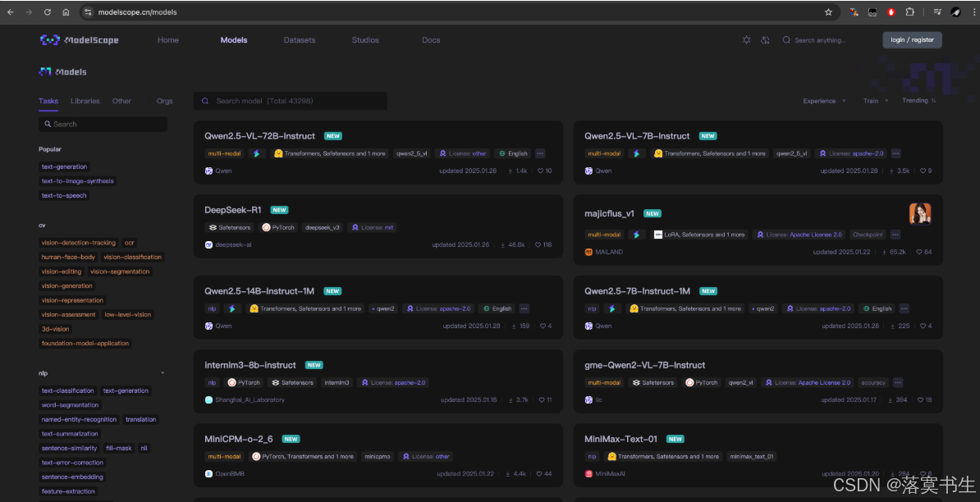This screenshot has width=980, height=502.
Task: Expand more tags on the Qwen2.5-14B-Instruct-1M card
Action: [524, 308]
